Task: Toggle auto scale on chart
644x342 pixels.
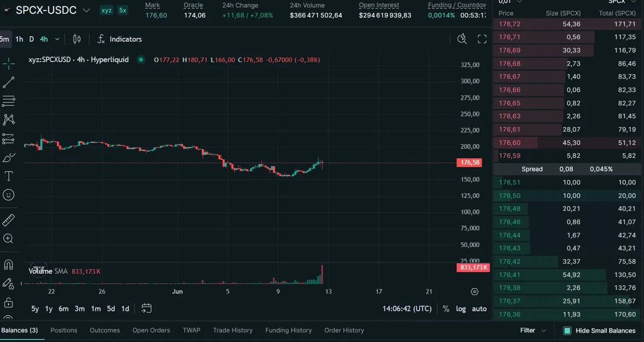Action: click(479, 309)
